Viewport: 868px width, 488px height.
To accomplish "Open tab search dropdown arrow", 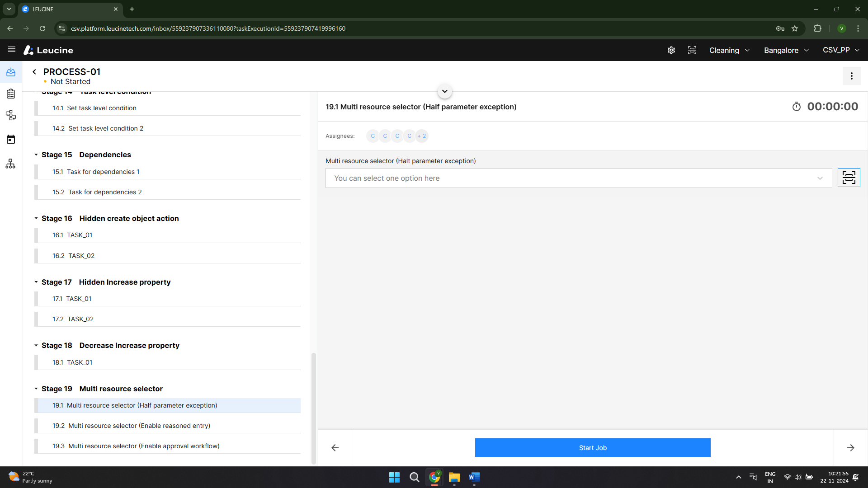I will 9,9.
